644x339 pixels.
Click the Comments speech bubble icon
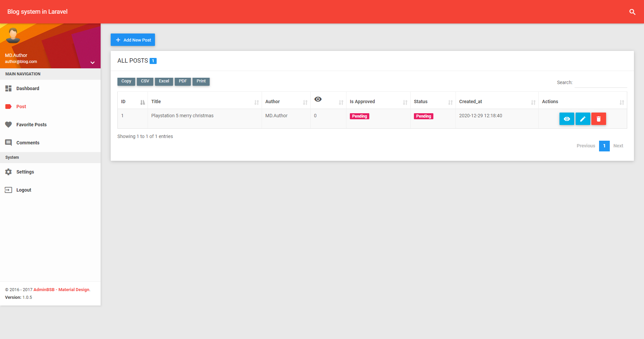click(x=8, y=143)
